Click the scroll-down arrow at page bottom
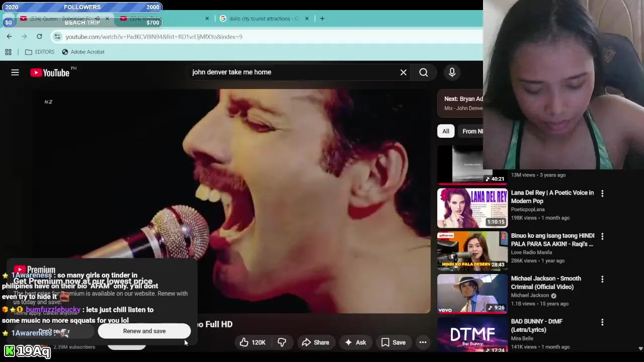This screenshot has width=644, height=362. point(640,348)
